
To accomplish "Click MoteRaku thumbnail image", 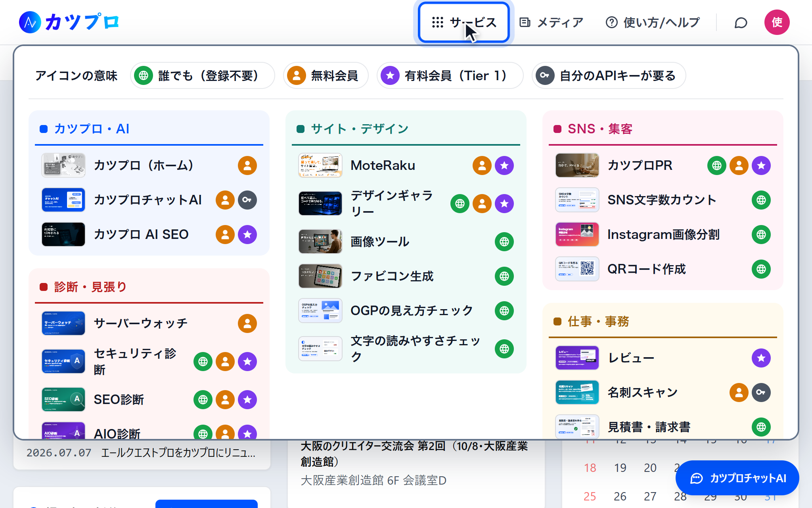I will click(320, 165).
